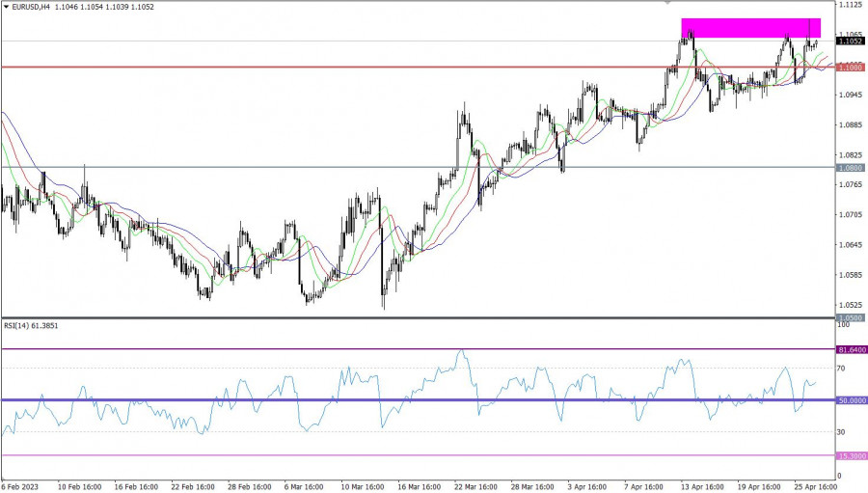Select the RSI(14) 61.3851 indicator label
Image resolution: width=868 pixels, height=493 pixels.
pos(31,326)
